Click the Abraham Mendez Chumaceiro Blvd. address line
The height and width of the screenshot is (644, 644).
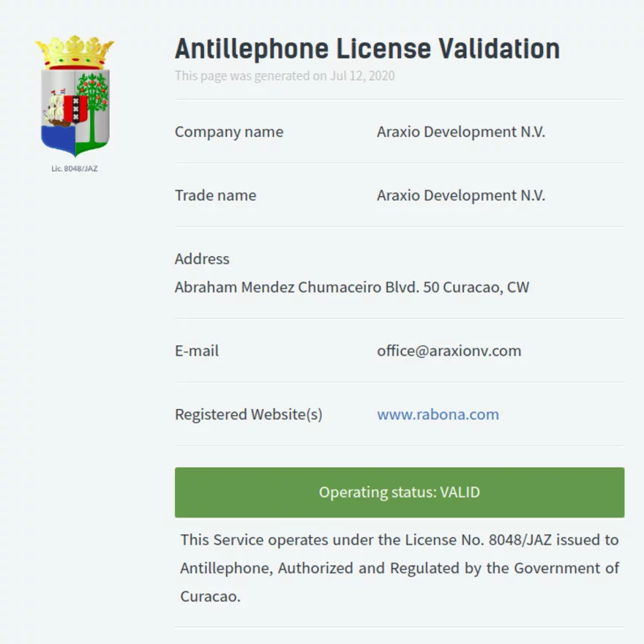coord(351,287)
